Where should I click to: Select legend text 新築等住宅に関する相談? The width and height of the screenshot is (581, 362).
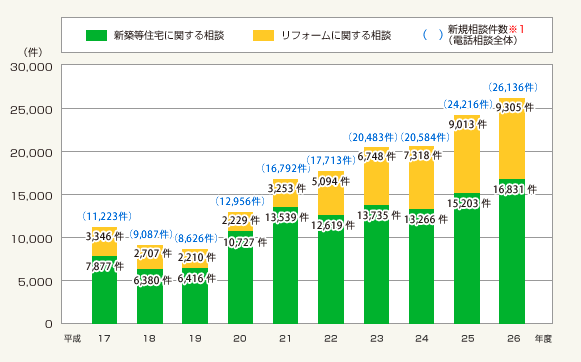169,36
